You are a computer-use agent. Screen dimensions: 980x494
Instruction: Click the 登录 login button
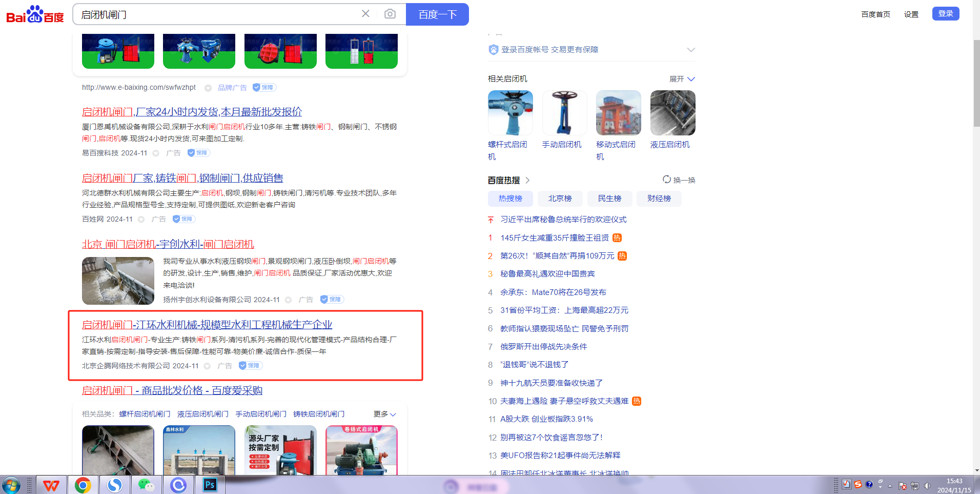coord(946,14)
